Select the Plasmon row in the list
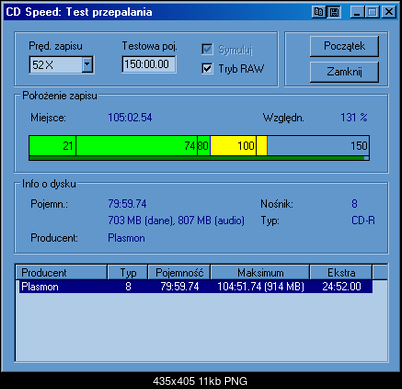Viewport: 402px width, 389px height. 195,287
